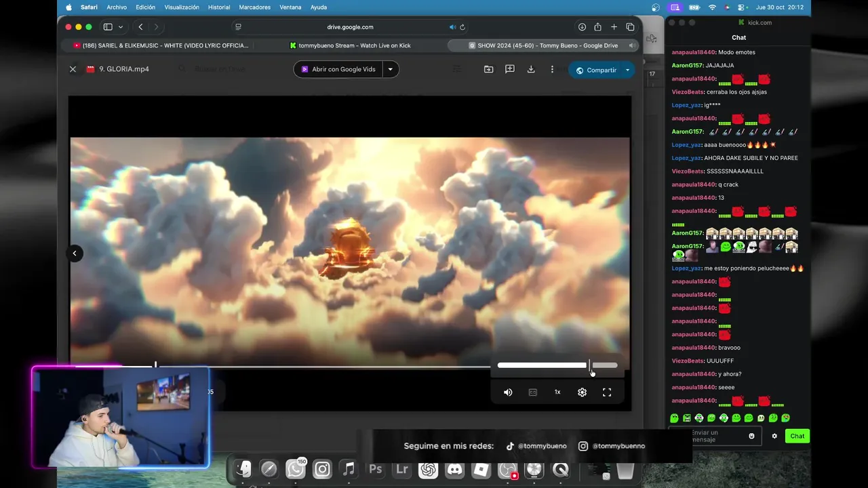Open the three-dot more actions menu

pos(552,69)
